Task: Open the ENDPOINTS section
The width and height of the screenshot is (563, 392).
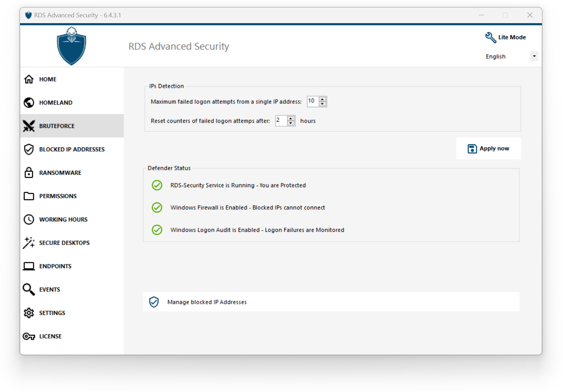Action: (72, 266)
